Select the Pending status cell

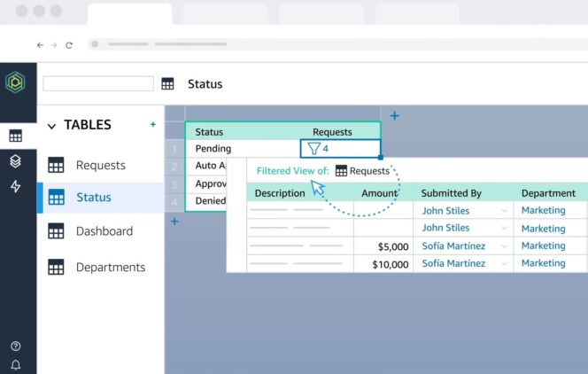point(243,149)
